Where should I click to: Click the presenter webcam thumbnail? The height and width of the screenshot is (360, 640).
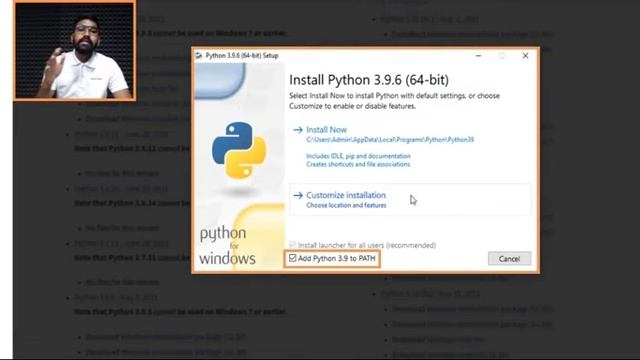75,50
